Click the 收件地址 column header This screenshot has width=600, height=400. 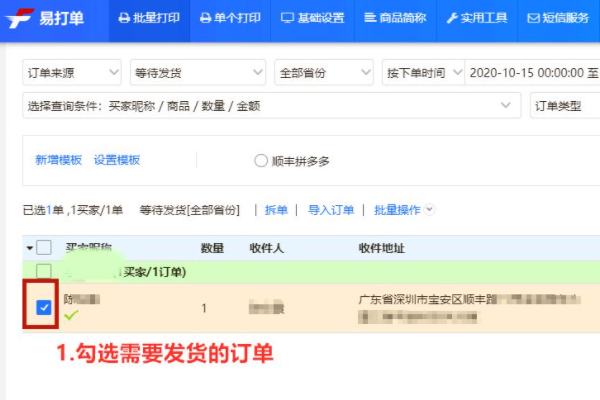382,248
